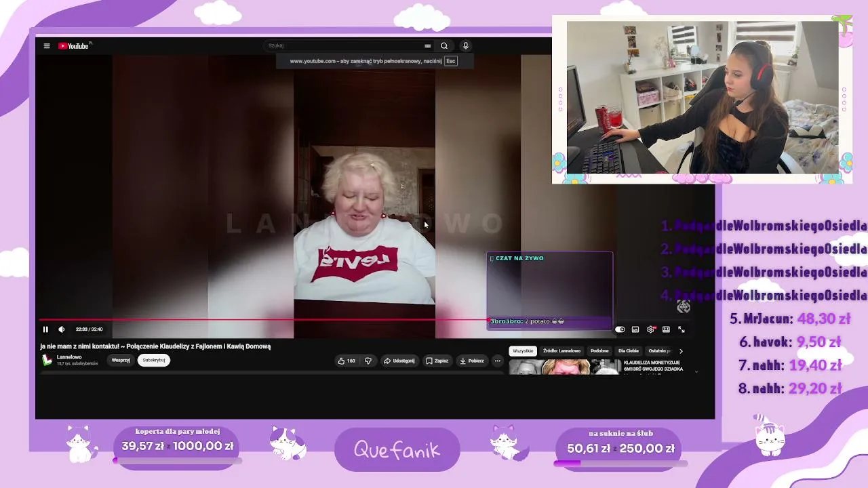Click the 22:33 / 32:40 time display
This screenshot has height=488, width=868.
click(90, 329)
